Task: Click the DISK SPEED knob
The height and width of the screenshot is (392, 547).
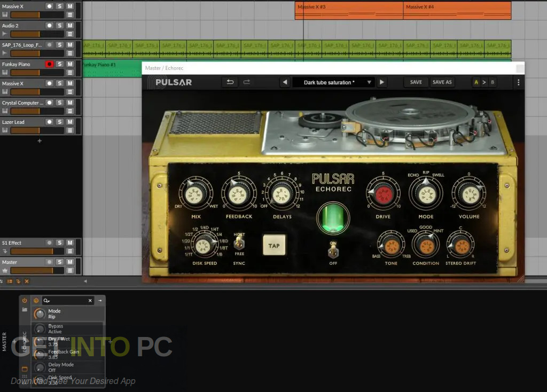Action: (x=204, y=246)
